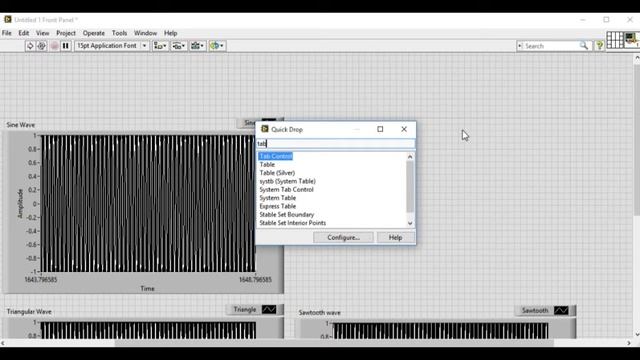Click x-axis end value 1648.796585
The width and height of the screenshot is (640, 360).
255,280
